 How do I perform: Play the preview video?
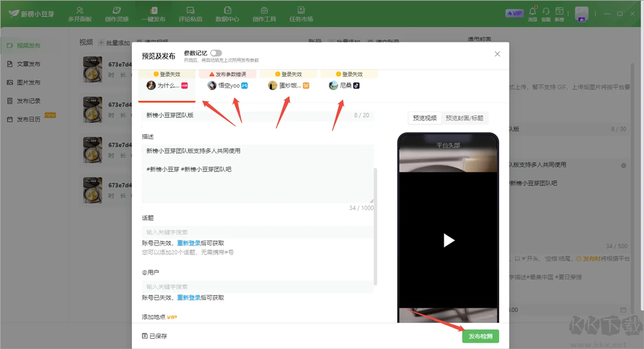(x=448, y=240)
